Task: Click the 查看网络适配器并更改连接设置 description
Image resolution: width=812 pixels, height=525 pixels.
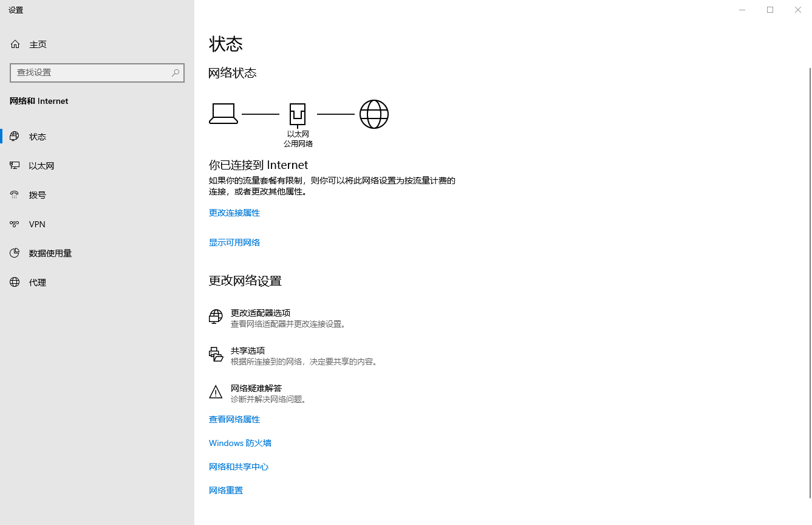Action: click(x=290, y=324)
